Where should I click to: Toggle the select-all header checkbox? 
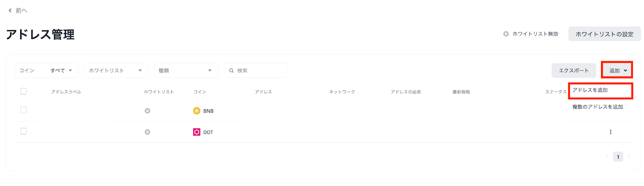23,91
